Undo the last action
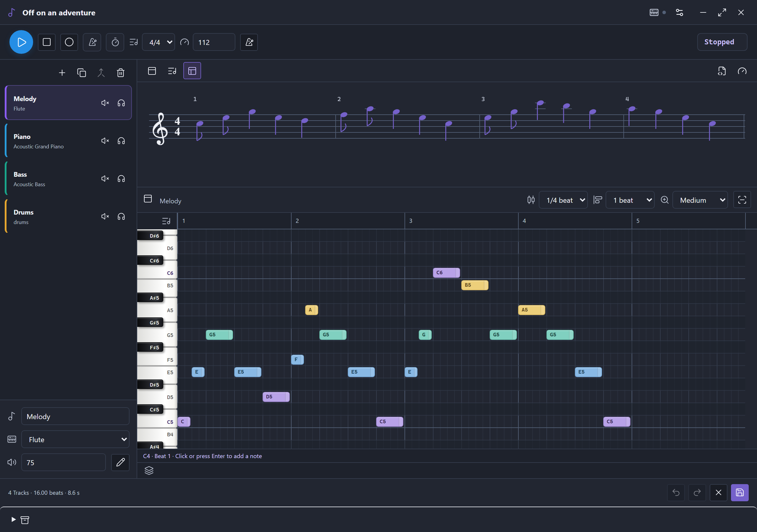 click(x=676, y=493)
